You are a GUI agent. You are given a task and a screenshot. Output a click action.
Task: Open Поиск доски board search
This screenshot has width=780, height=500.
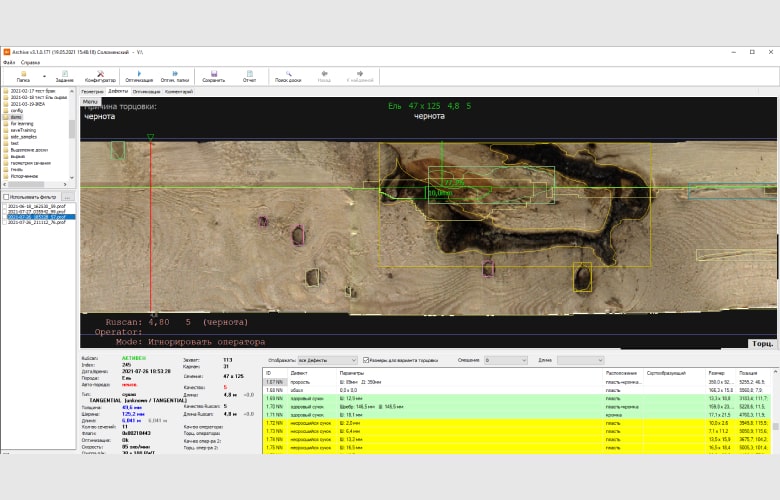coord(288,76)
